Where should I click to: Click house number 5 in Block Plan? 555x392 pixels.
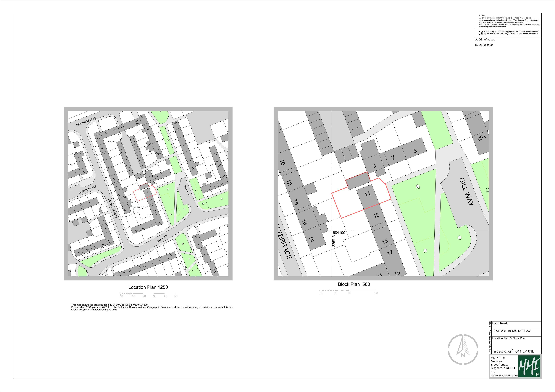(415, 151)
